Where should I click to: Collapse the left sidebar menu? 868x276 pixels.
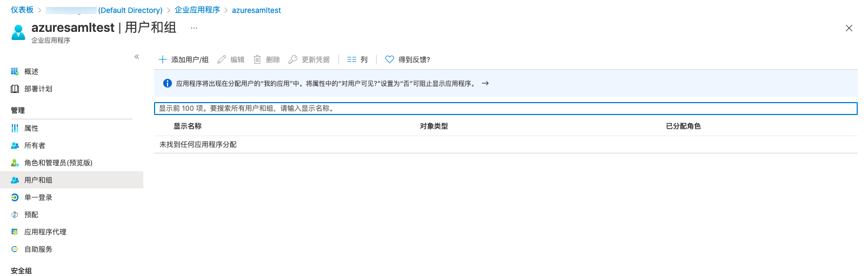(137, 57)
